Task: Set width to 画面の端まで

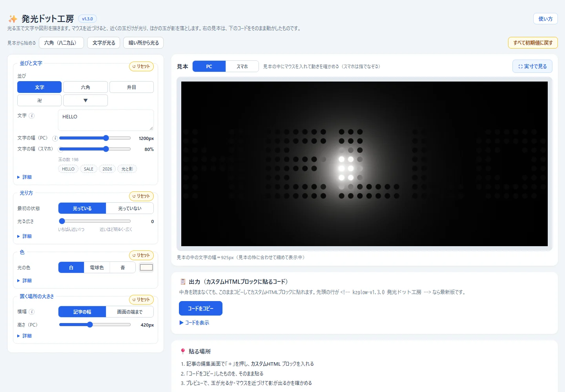Action: pyautogui.click(x=130, y=312)
